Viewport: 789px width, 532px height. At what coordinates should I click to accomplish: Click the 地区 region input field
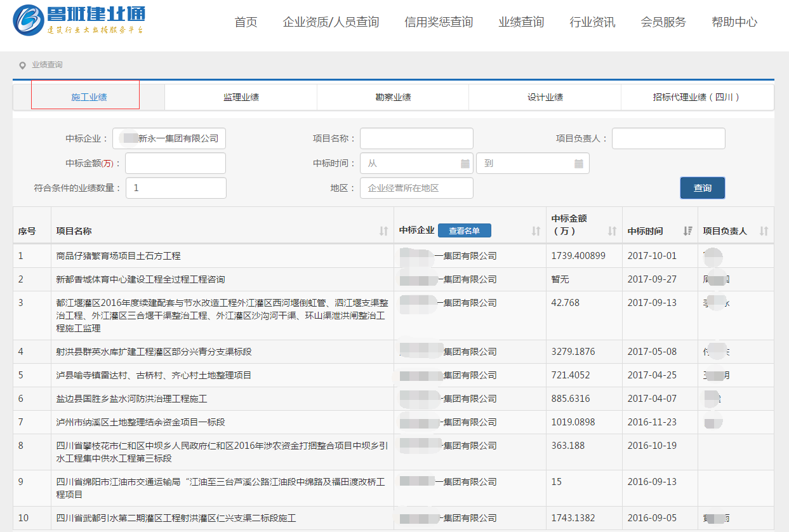(x=416, y=188)
